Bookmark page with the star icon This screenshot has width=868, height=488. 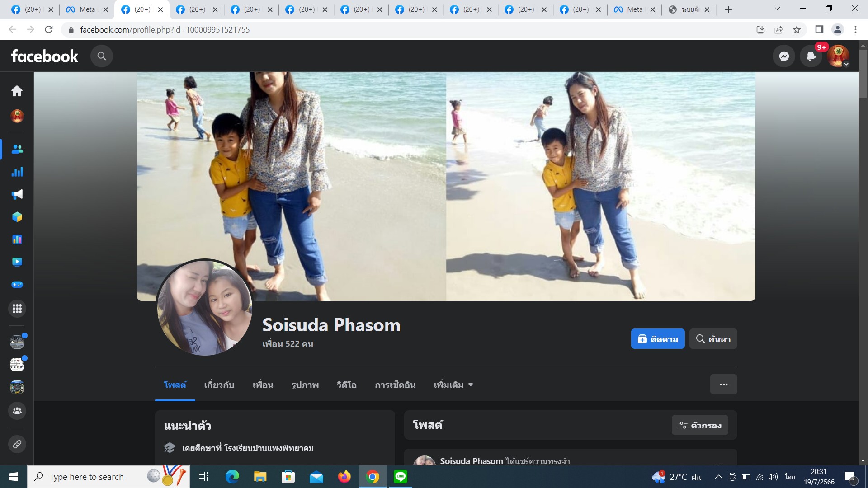[x=797, y=30]
